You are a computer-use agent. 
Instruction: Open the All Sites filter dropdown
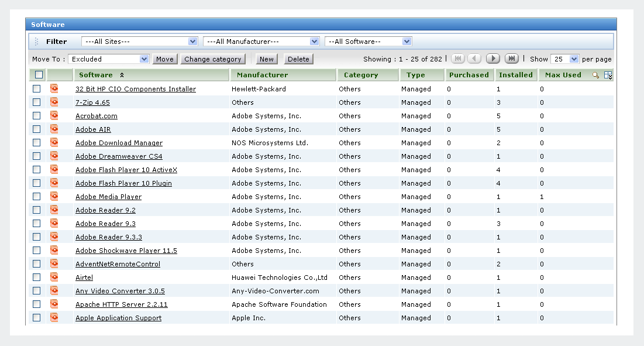click(x=140, y=42)
